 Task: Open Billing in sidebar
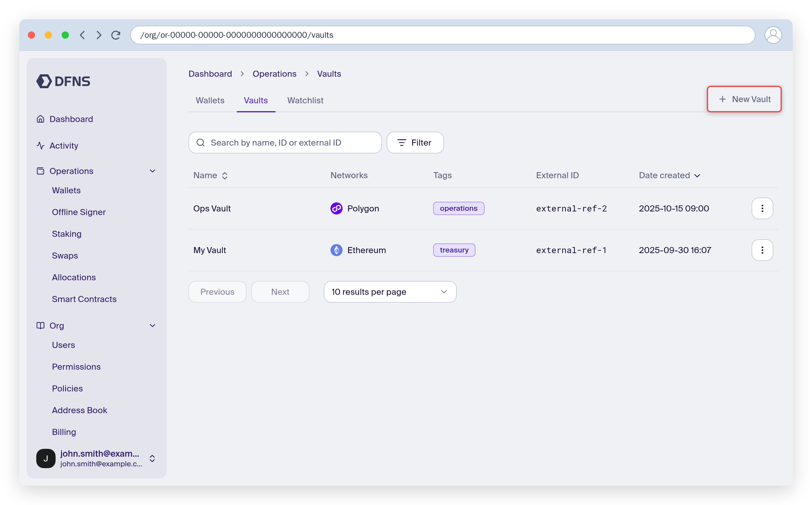tap(64, 432)
